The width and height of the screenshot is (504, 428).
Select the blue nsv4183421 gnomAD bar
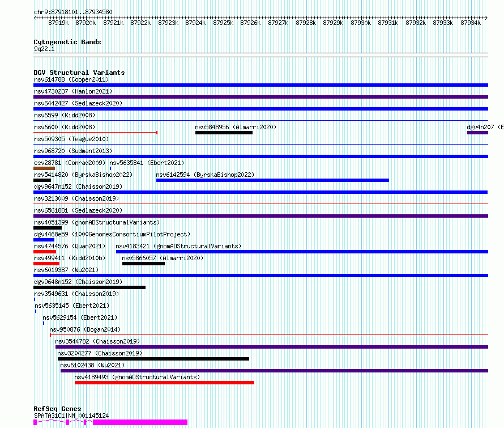pos(302,252)
